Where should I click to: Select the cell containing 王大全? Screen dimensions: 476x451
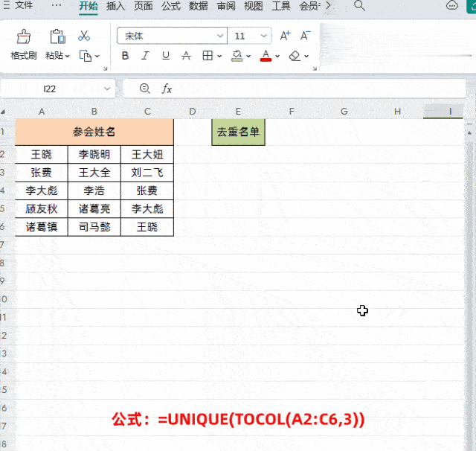94,173
